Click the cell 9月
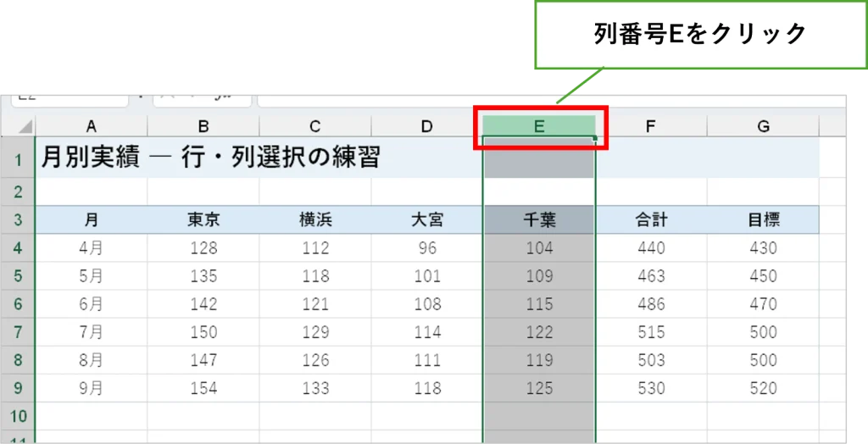Image resolution: width=868 pixels, height=444 pixels. click(x=92, y=387)
